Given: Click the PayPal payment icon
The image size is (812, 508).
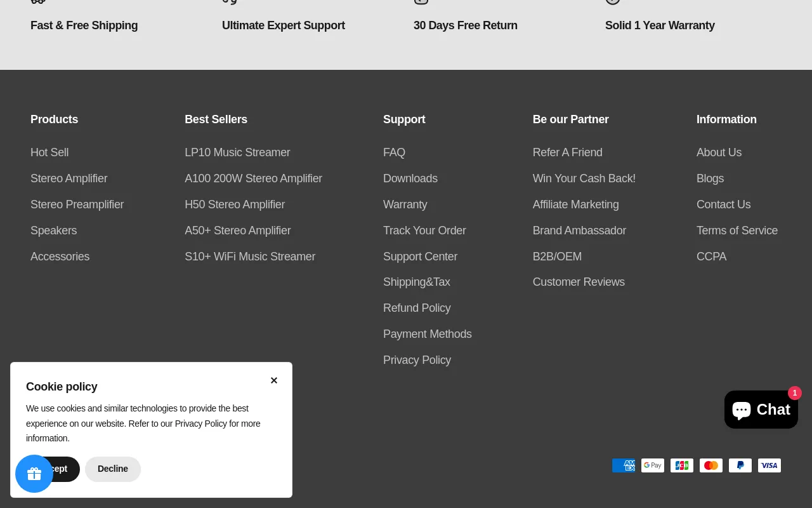Looking at the screenshot, I should point(740,465).
